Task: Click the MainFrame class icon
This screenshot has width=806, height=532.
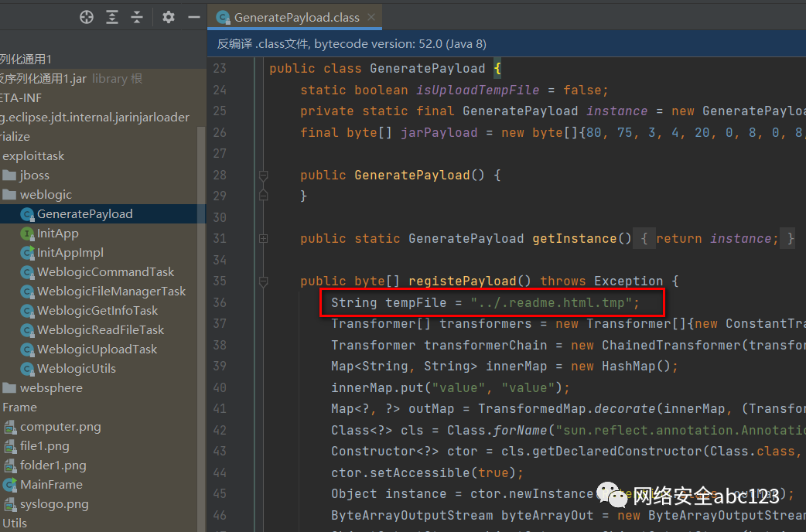Action: point(10,485)
